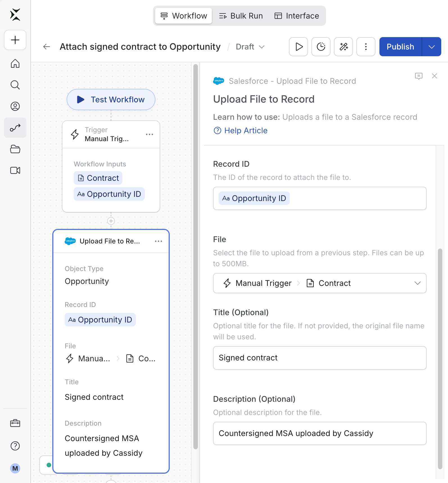This screenshot has width=448, height=483.
Task: Click the Record ID input field
Action: 320,198
